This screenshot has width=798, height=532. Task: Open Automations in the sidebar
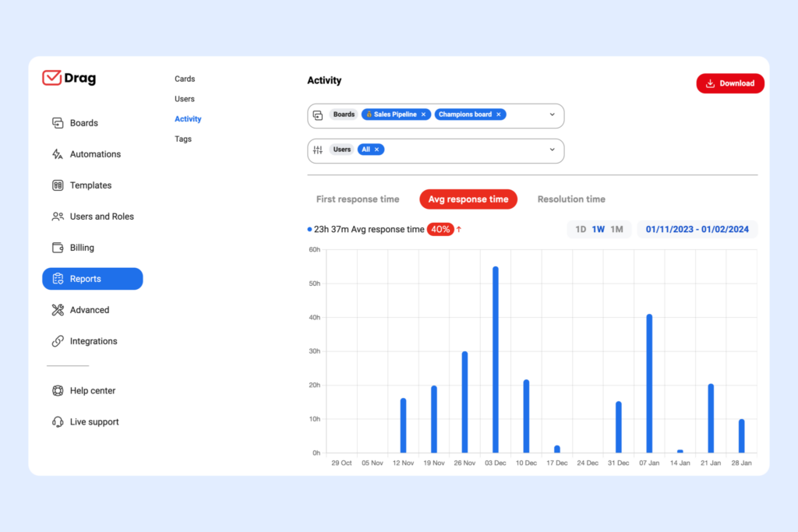(95, 154)
